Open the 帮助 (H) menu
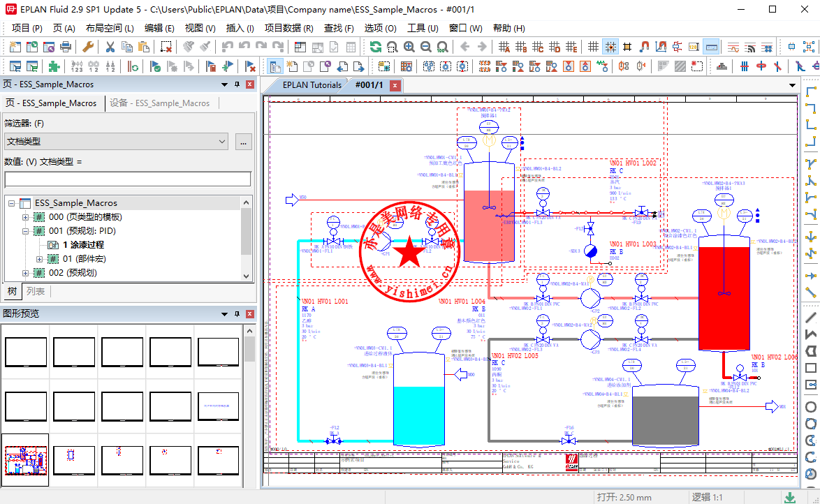 tap(509, 28)
